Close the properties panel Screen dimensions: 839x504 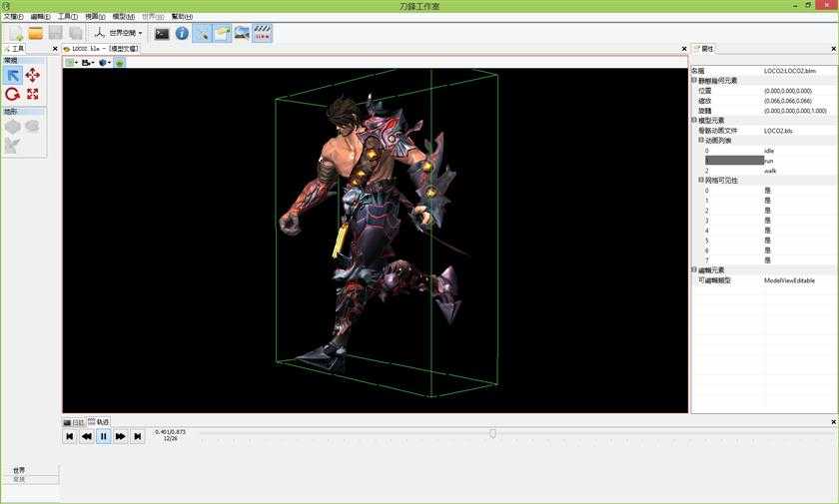pyautogui.click(x=833, y=49)
